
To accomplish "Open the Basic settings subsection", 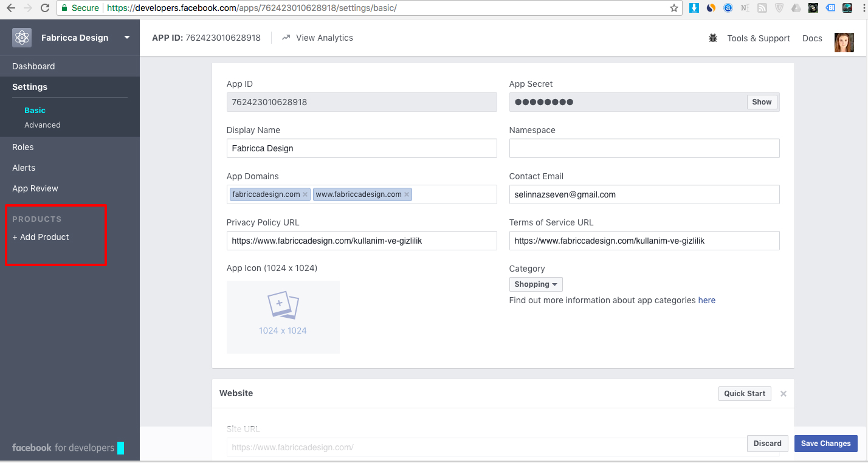I will pyautogui.click(x=35, y=111).
